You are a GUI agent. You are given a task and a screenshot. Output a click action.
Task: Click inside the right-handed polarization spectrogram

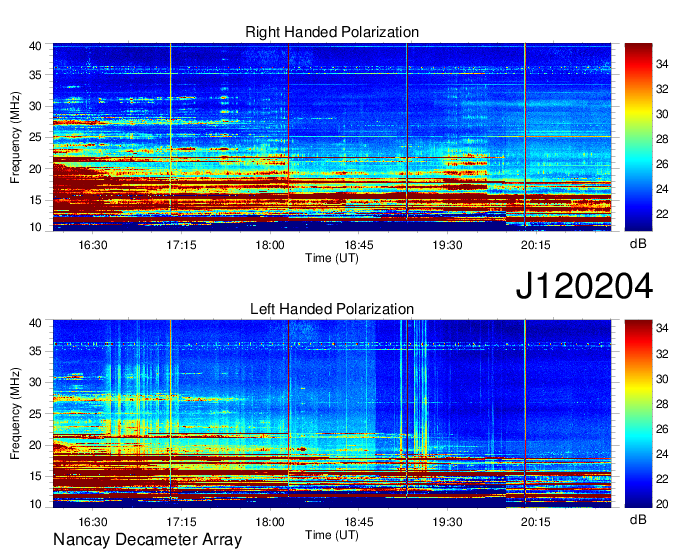(332, 137)
